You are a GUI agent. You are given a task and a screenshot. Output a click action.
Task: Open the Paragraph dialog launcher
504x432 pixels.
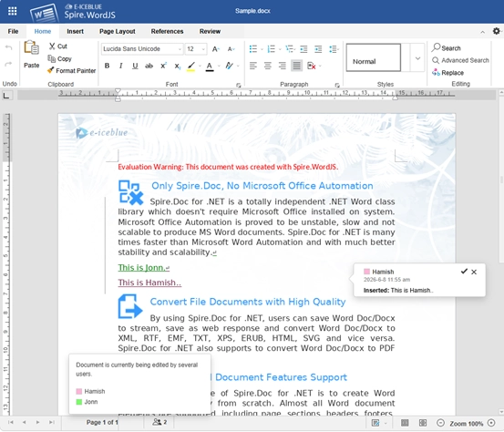pyautogui.click(x=337, y=85)
